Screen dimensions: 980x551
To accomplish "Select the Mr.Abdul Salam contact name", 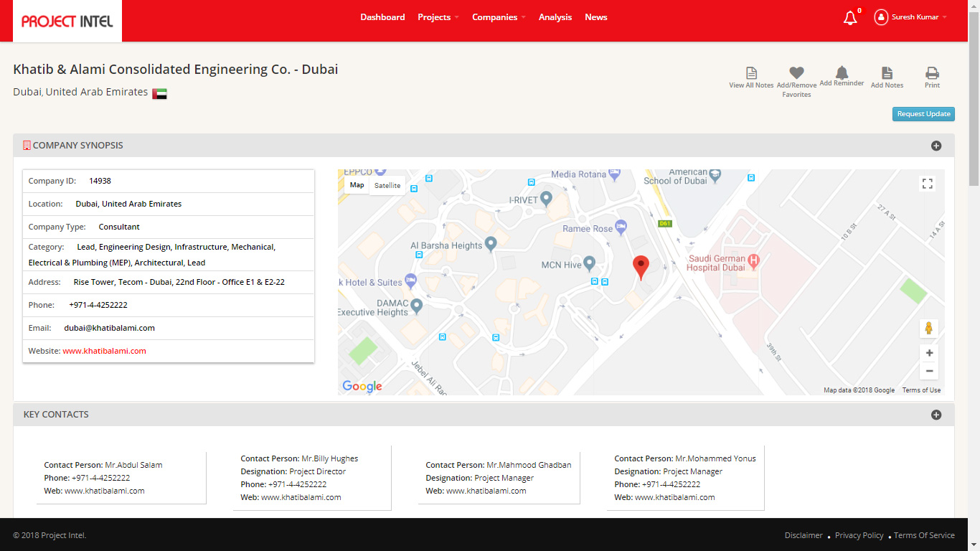I will tap(133, 465).
